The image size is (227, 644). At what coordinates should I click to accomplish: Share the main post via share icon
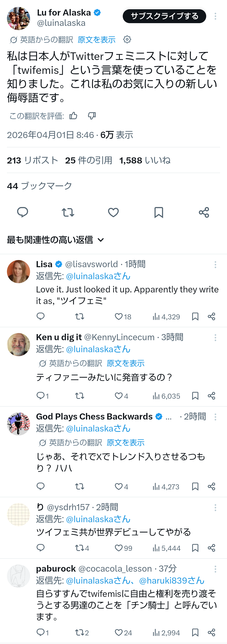[204, 212]
